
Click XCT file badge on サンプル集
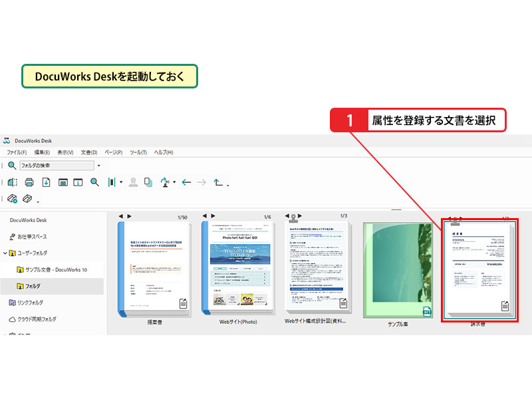[x=427, y=311]
